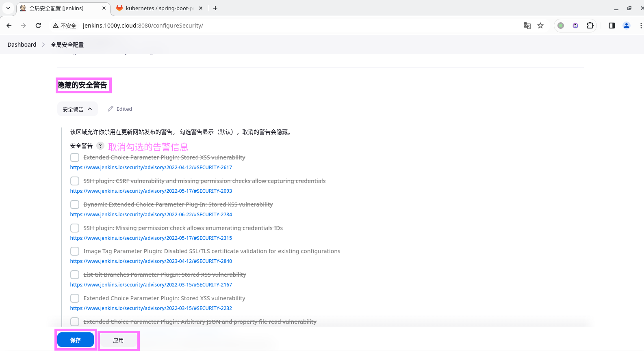Screen dimensions: 644x351
Task: Open the Chrome profile avatar
Action: [x=627, y=26]
